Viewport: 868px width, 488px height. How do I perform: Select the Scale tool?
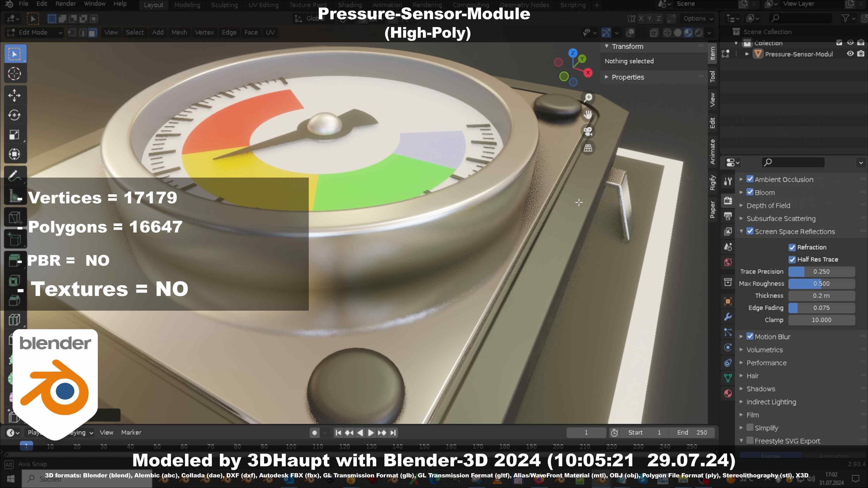14,134
